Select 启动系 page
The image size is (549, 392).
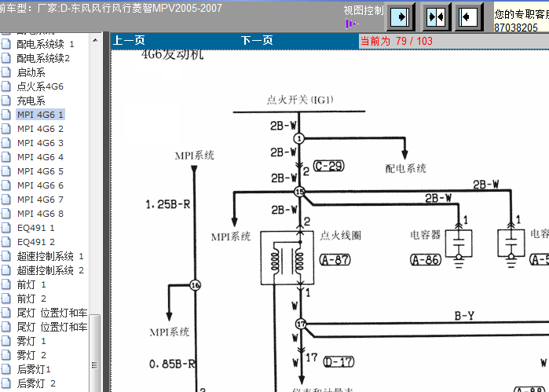pyautogui.click(x=31, y=72)
